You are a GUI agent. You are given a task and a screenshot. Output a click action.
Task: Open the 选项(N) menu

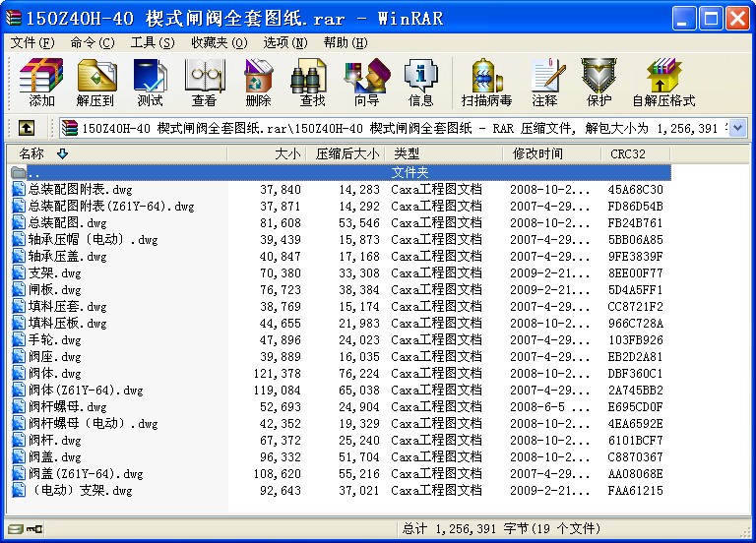(x=284, y=42)
